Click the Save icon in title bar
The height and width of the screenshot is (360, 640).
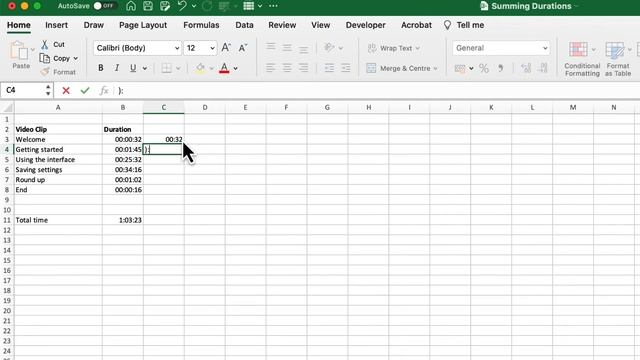click(148, 6)
